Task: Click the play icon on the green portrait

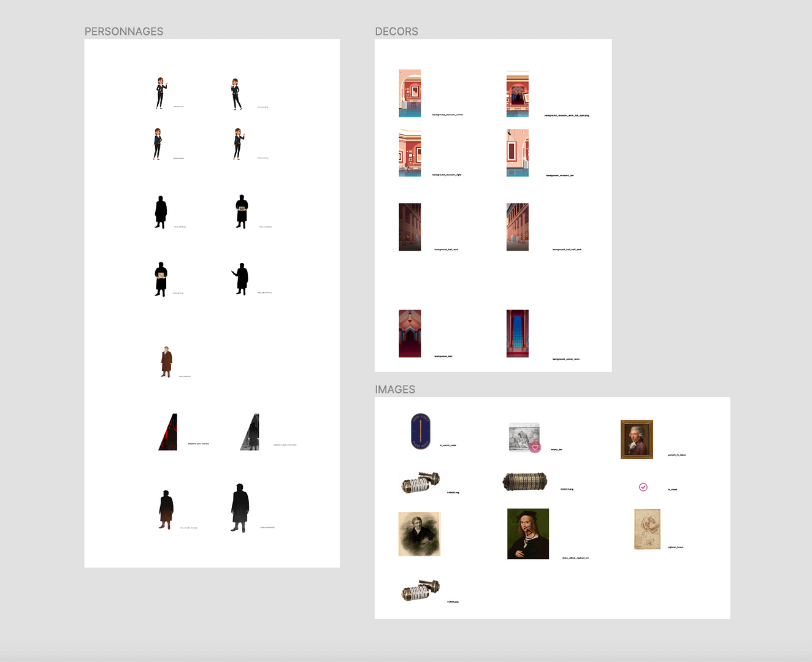Action: pos(529,534)
